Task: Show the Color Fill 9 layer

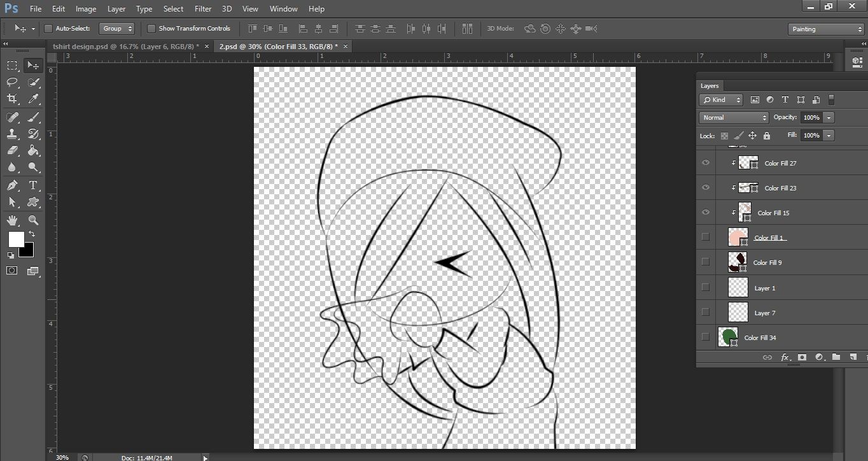Action: tap(705, 262)
